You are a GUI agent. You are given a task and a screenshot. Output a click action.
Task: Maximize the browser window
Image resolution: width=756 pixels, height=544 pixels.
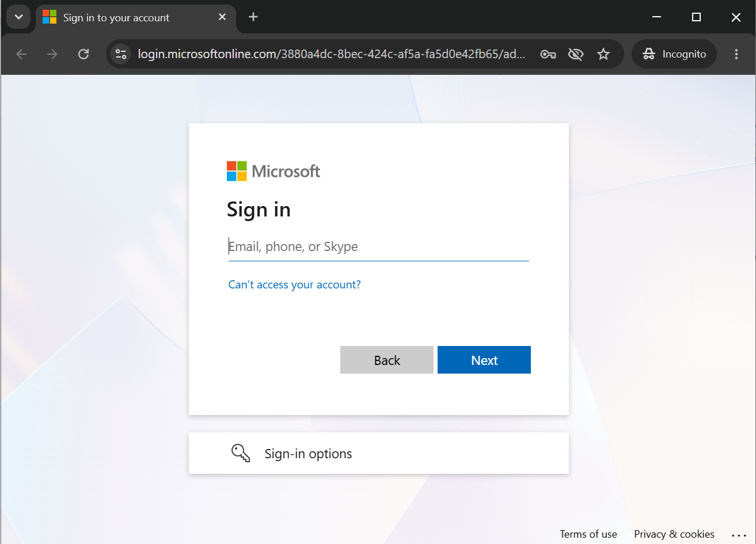click(x=696, y=17)
